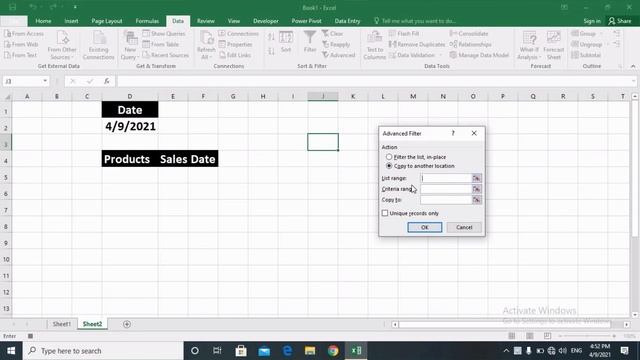Open Existing Connections

pyautogui.click(x=98, y=45)
